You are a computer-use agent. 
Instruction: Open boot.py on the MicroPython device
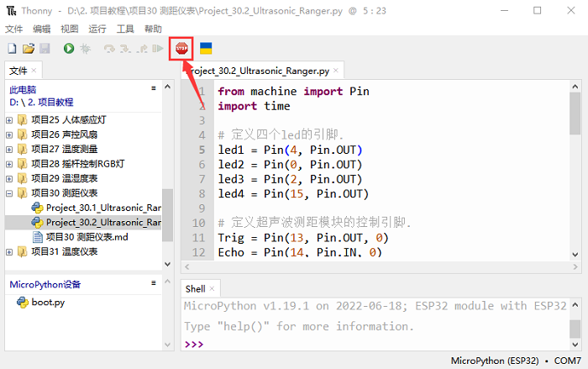(x=48, y=302)
